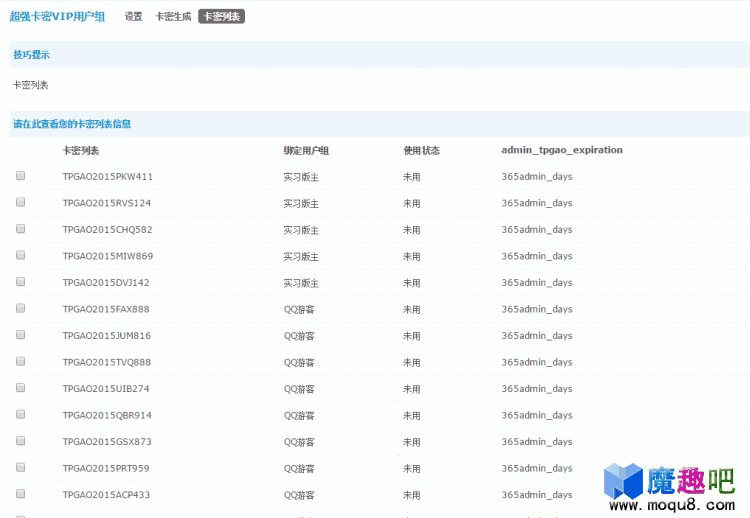Screen dimensions: 750x518
Task: Click the 绑定用户组 column header
Action: coord(306,151)
